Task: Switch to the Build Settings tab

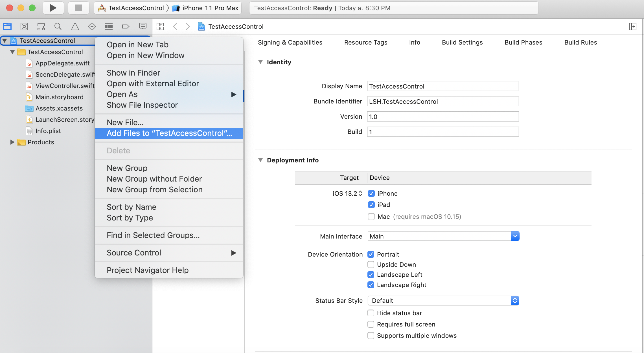Action: click(x=462, y=42)
